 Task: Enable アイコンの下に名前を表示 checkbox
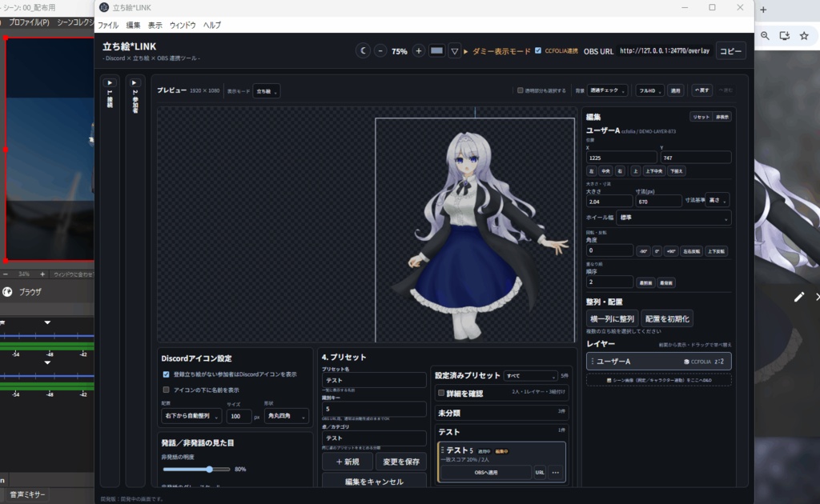[x=166, y=390]
